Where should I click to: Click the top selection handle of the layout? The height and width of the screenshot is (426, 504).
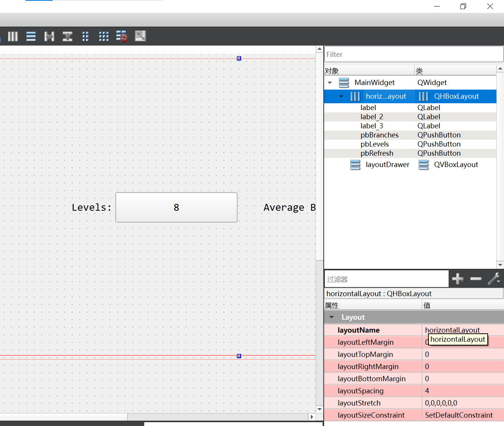[239, 58]
